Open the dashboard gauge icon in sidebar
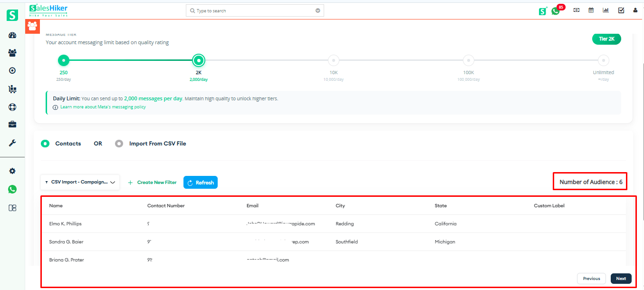644x290 pixels. click(12, 36)
